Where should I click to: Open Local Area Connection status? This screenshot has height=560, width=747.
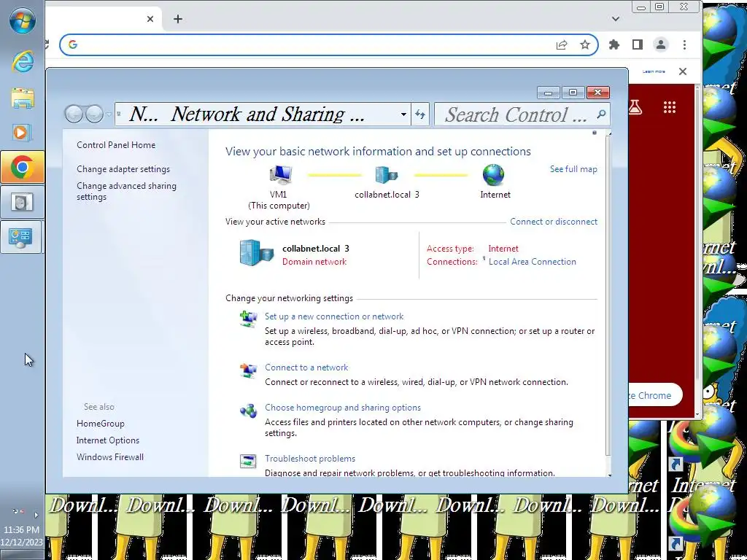click(532, 262)
